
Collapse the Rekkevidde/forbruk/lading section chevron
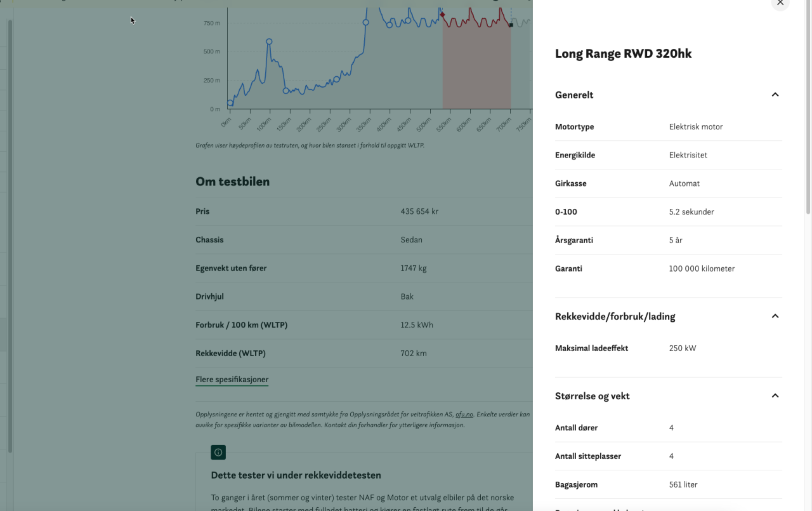point(775,316)
